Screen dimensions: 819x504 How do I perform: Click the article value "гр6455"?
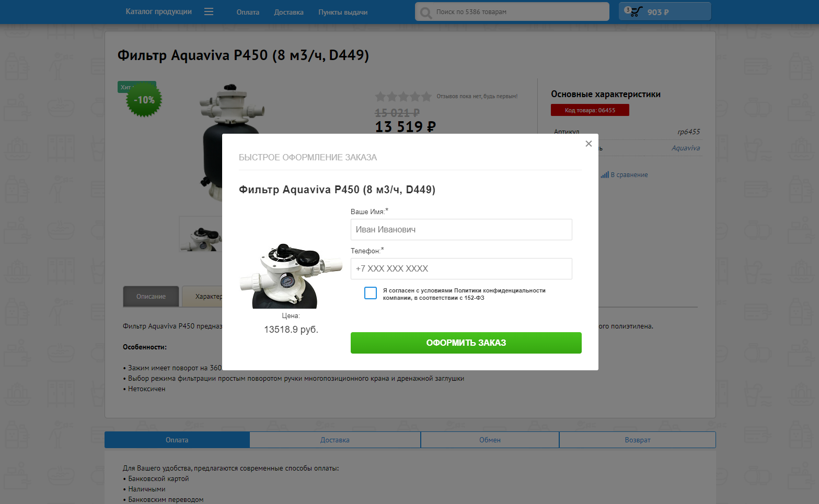click(688, 132)
